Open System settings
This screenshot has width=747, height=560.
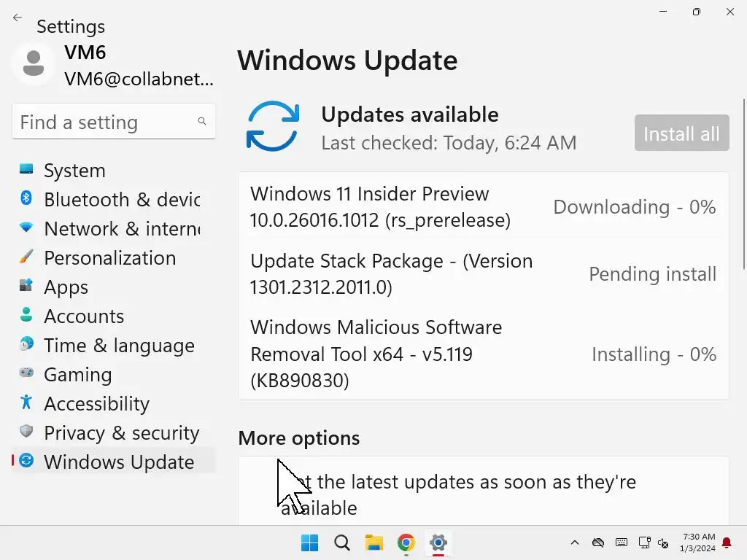pyautogui.click(x=113, y=171)
